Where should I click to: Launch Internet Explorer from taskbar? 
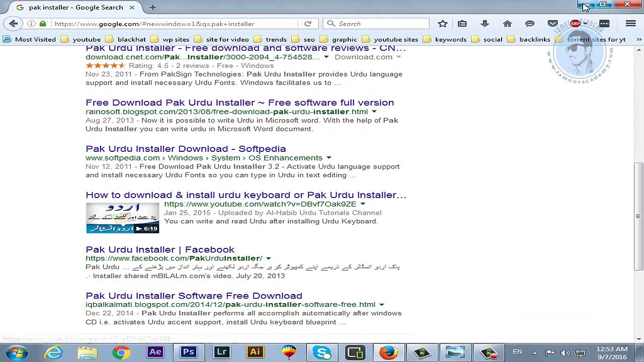pyautogui.click(x=53, y=352)
